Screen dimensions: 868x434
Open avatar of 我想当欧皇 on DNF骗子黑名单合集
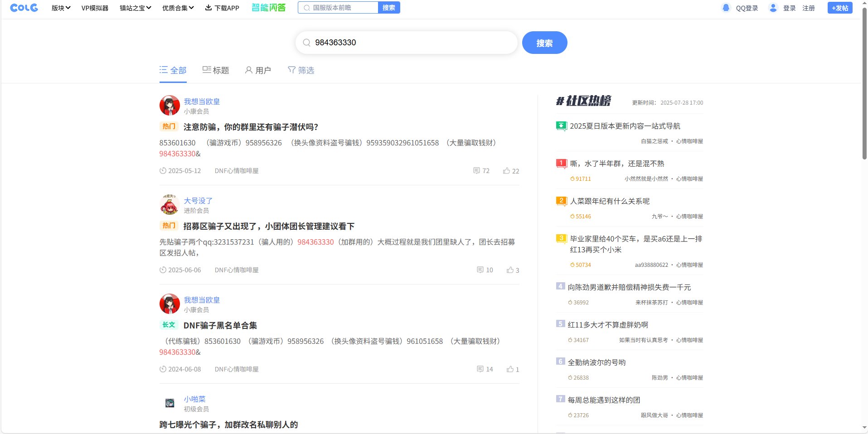pos(170,304)
